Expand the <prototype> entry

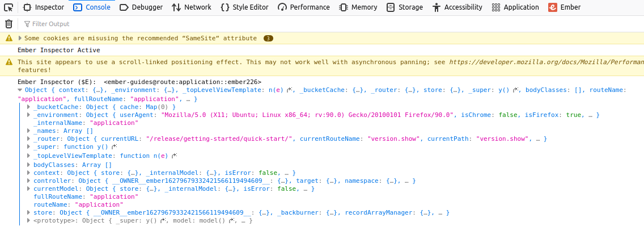coord(28,221)
